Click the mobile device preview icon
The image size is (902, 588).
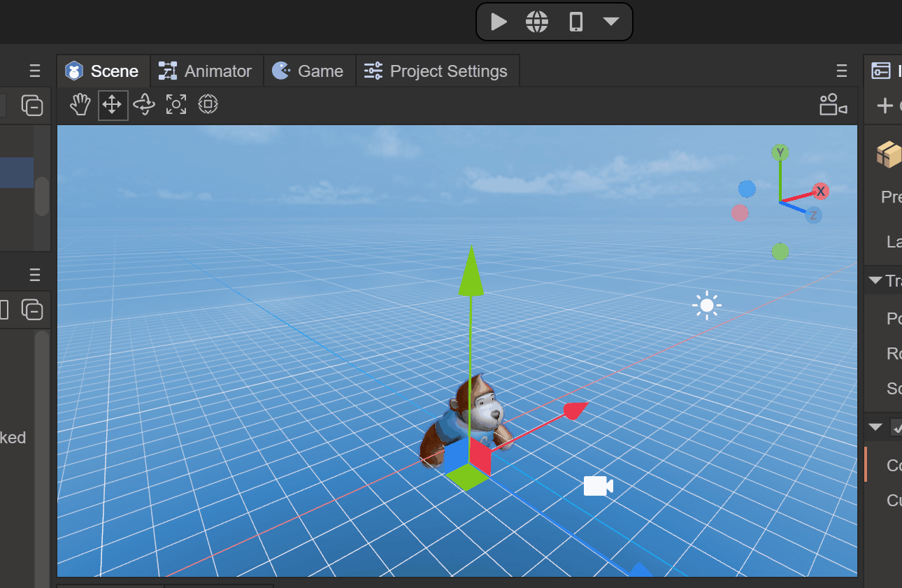point(575,22)
